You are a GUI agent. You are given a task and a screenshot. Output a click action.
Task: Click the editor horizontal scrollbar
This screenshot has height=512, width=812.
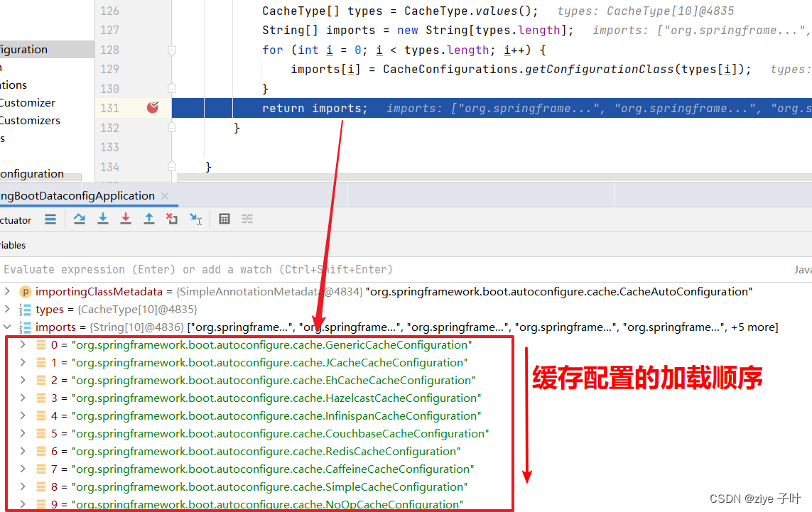point(494,177)
